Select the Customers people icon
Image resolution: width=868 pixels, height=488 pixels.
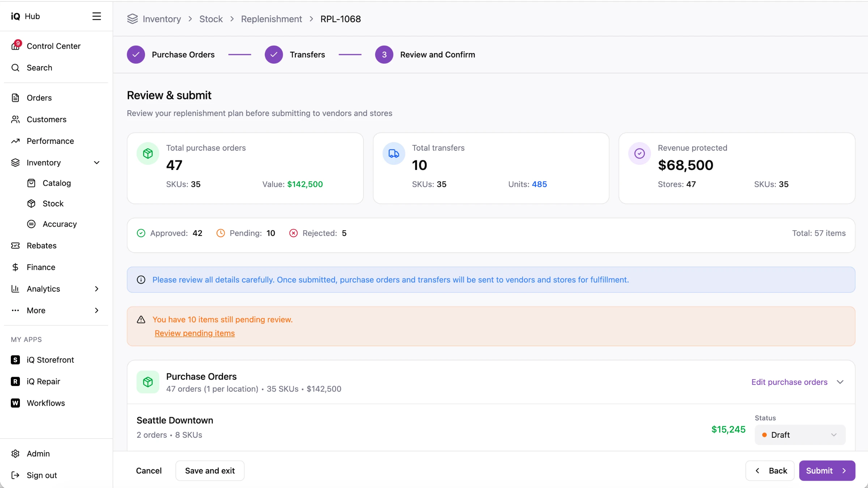(15, 119)
